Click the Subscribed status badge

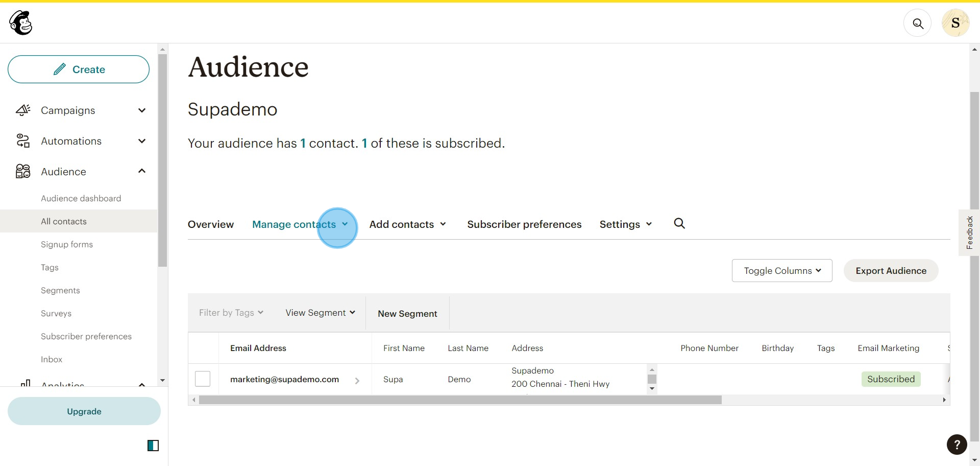tap(891, 379)
